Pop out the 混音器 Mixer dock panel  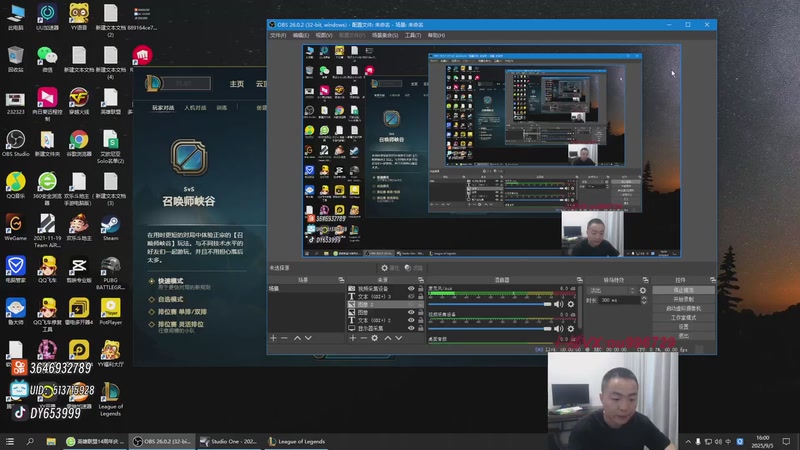click(x=580, y=280)
